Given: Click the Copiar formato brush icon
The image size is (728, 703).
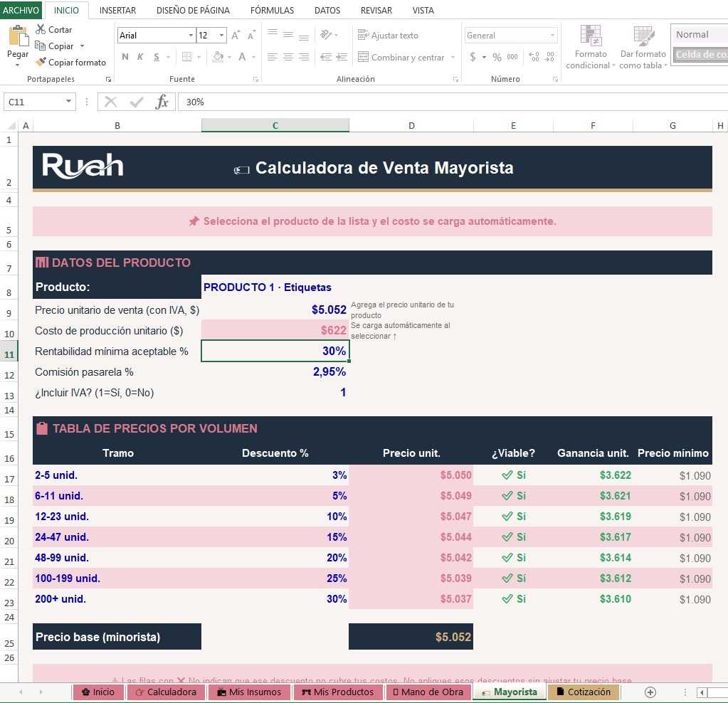Looking at the screenshot, I should pyautogui.click(x=41, y=62).
